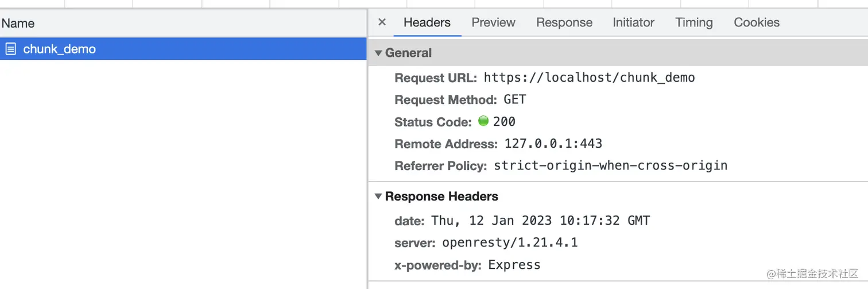The width and height of the screenshot is (868, 289).
Task: Click the Name column header
Action: pos(18,24)
